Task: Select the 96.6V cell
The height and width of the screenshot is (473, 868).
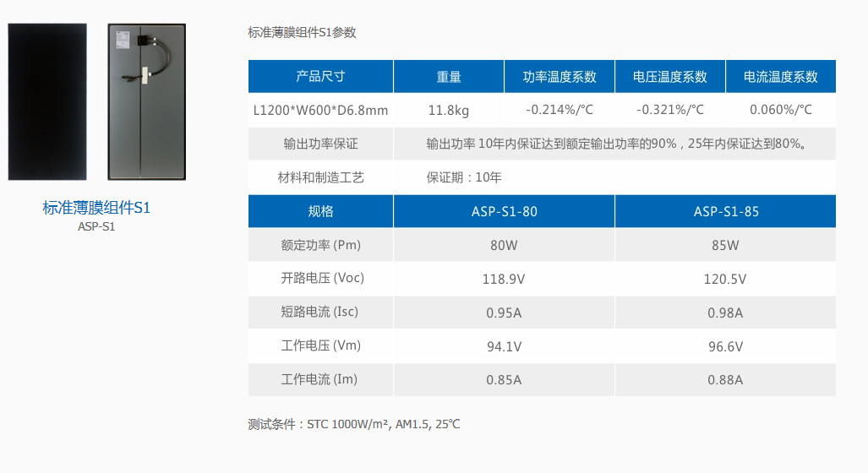Action: point(725,346)
